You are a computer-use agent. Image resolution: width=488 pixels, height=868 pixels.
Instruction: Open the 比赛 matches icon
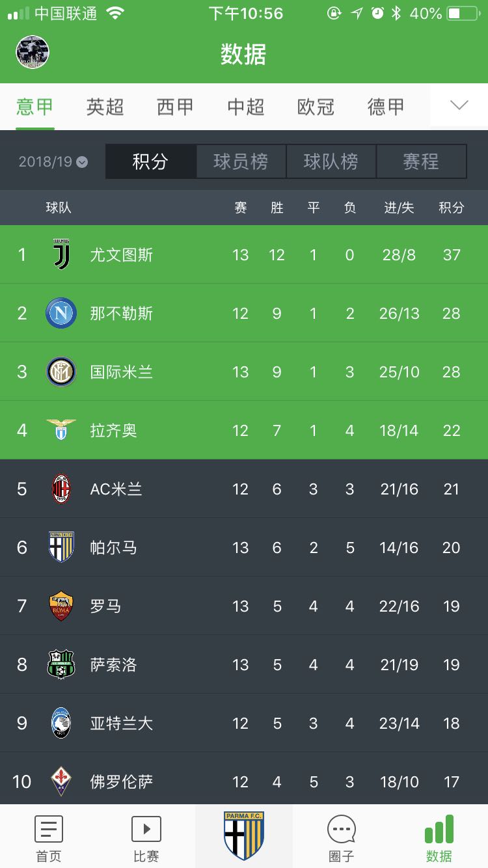146,829
